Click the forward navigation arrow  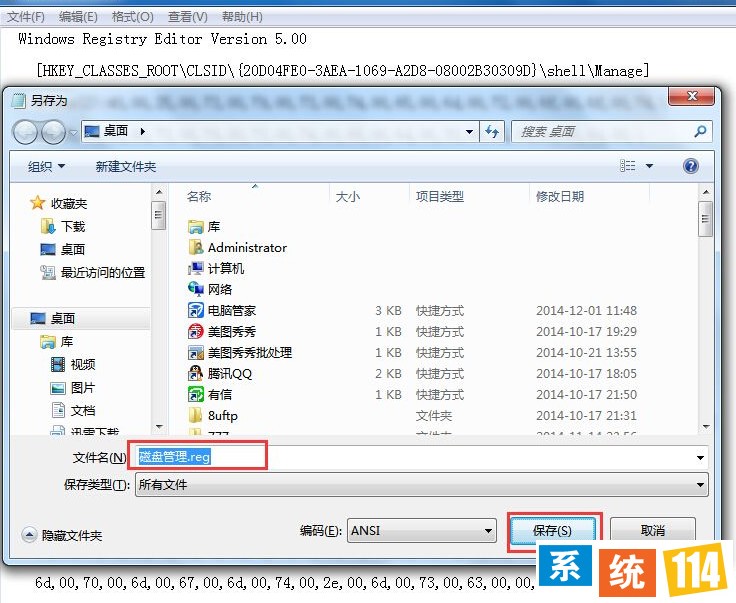[x=53, y=132]
